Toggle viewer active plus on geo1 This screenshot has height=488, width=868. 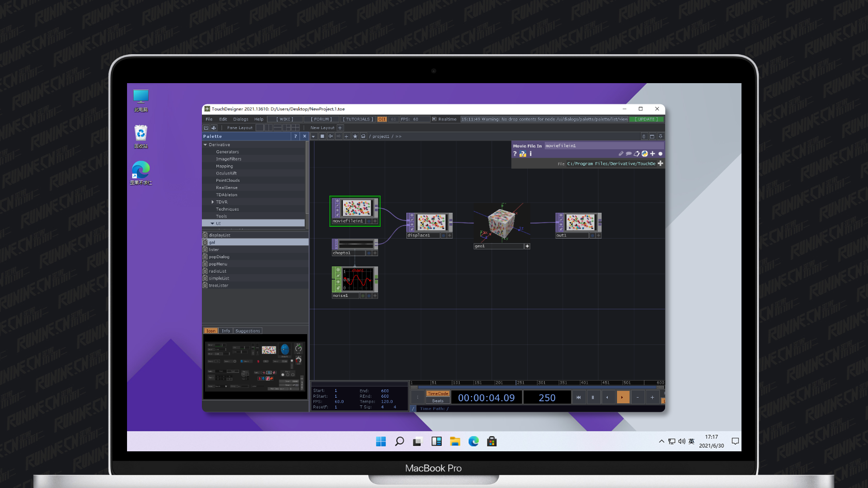point(527,246)
